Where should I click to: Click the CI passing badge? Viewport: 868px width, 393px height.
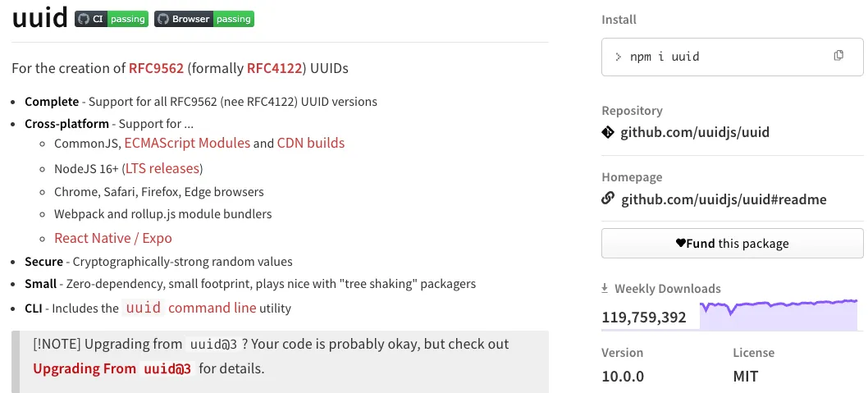[x=112, y=19]
